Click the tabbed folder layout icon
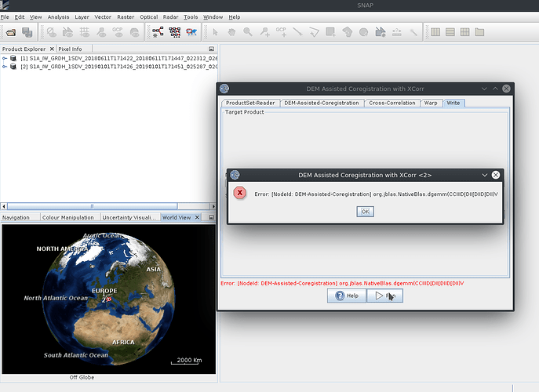Screen dimensions: 539x392 pyautogui.click(x=479, y=32)
